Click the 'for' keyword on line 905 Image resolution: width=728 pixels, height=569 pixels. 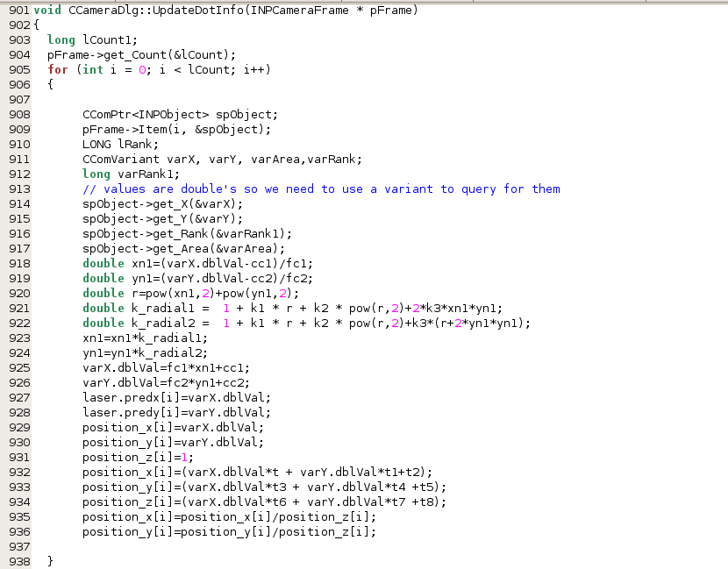pos(57,69)
